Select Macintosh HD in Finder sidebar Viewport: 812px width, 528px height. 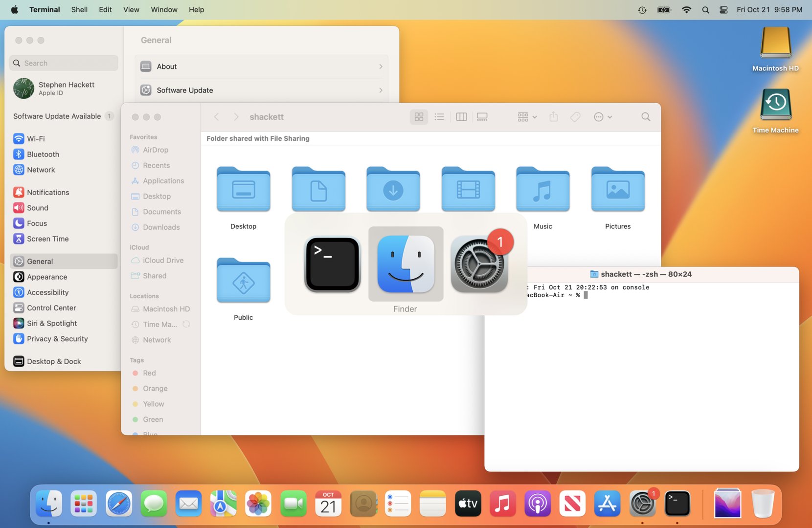160,309
